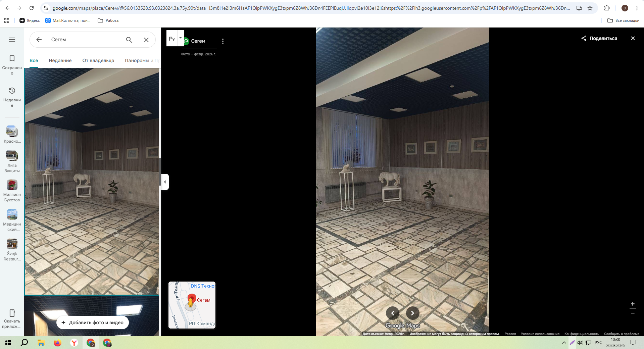This screenshot has height=349, width=644.
Task: Close the photo viewer with the X
Action: coord(633,38)
